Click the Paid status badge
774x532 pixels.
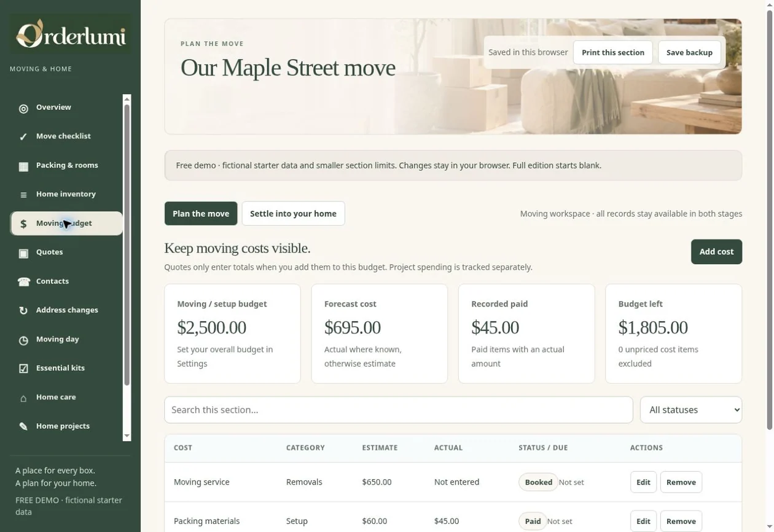coord(533,521)
